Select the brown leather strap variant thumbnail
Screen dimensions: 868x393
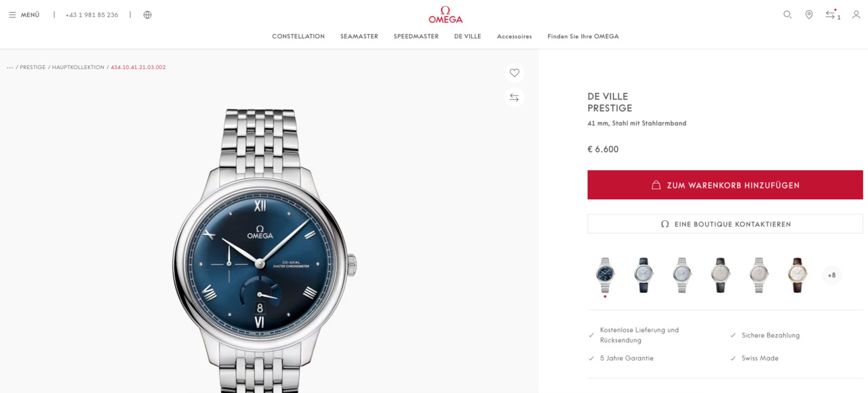(797, 274)
